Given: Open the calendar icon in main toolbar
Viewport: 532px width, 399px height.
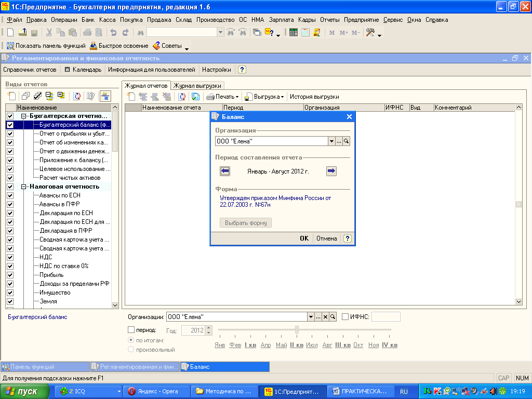Looking at the screenshot, I should [305, 33].
